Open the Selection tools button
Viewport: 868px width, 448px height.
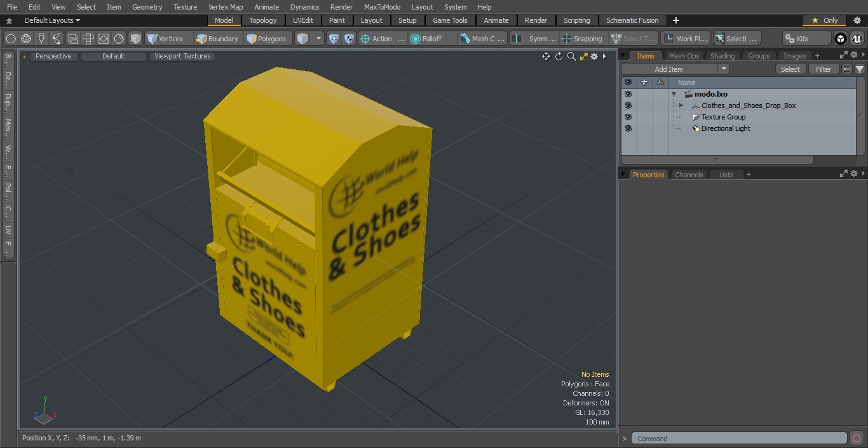pyautogui.click(x=736, y=39)
